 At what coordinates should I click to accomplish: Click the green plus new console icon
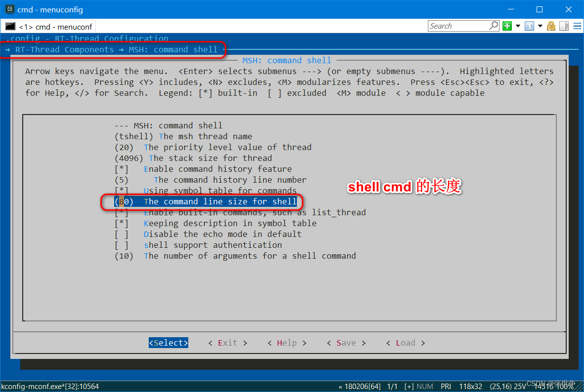507,26
